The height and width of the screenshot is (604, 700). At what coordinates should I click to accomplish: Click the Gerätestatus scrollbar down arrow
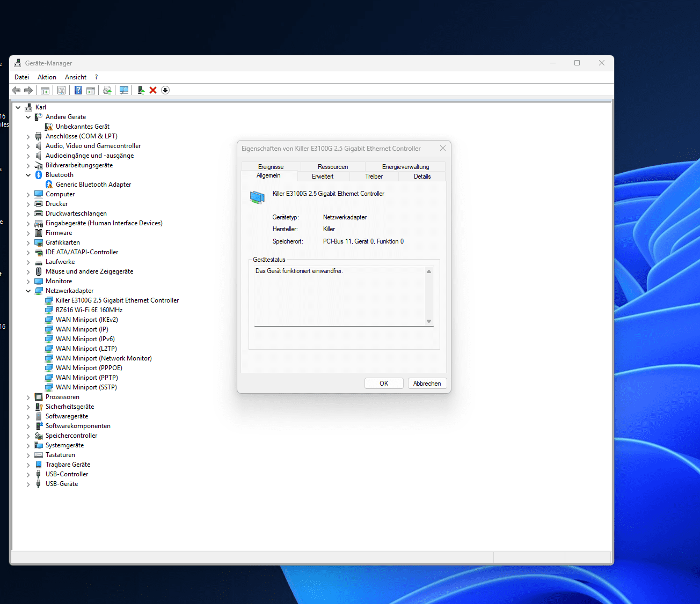click(429, 321)
